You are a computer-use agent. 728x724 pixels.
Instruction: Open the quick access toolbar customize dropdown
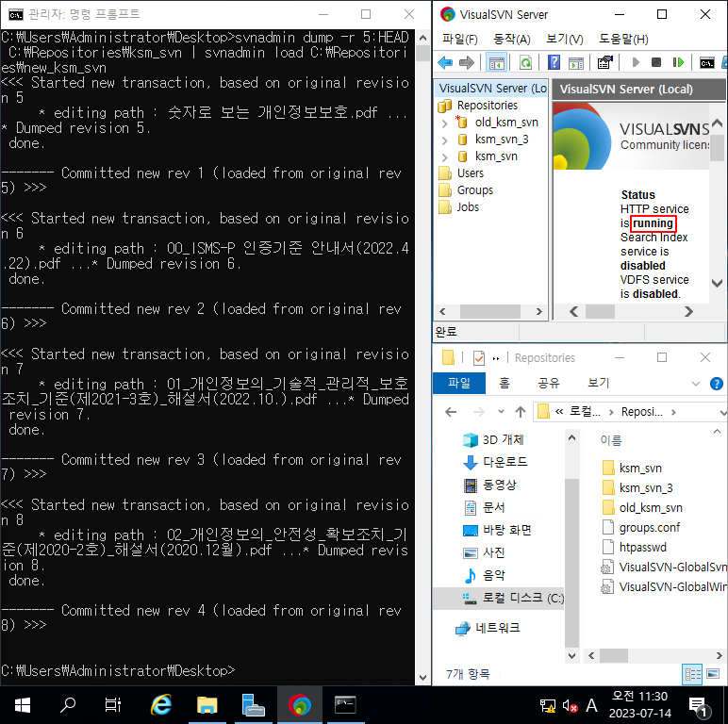click(x=496, y=358)
